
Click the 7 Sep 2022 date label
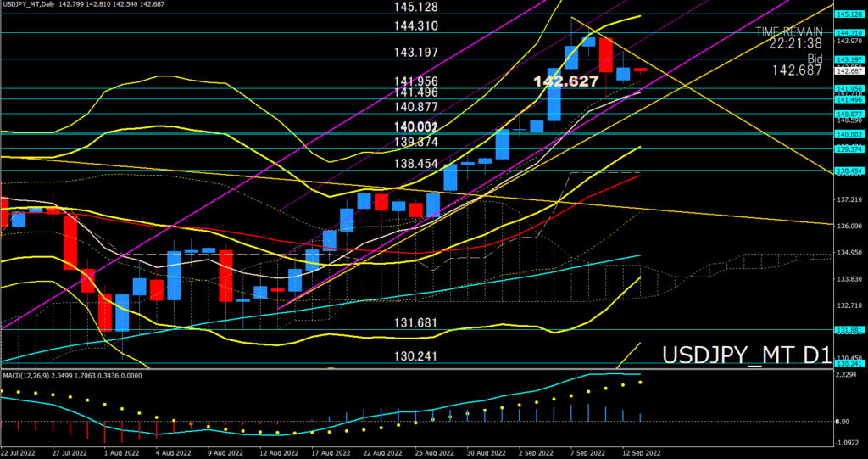[590, 453]
